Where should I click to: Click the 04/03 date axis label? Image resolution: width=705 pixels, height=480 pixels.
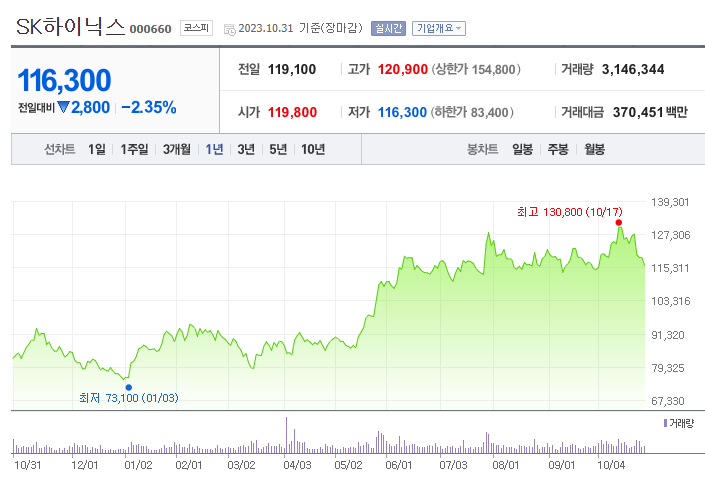tap(297, 465)
